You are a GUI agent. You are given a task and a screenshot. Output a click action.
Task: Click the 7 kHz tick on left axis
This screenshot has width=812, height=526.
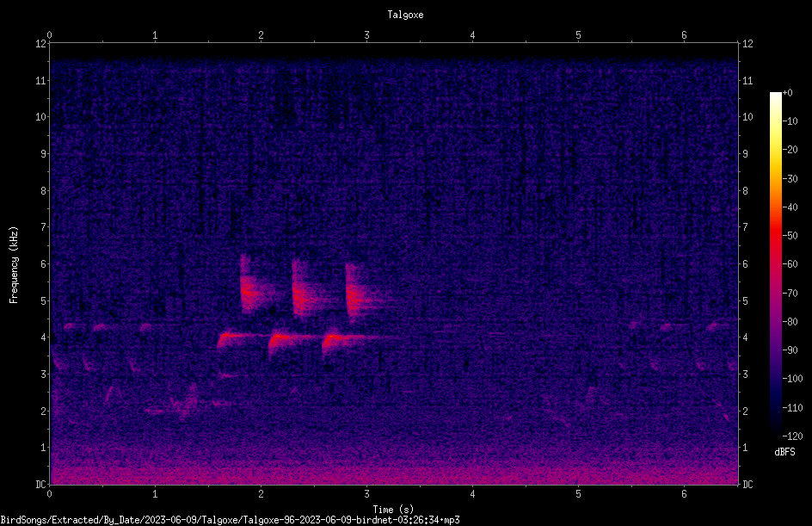pyautogui.click(x=44, y=227)
